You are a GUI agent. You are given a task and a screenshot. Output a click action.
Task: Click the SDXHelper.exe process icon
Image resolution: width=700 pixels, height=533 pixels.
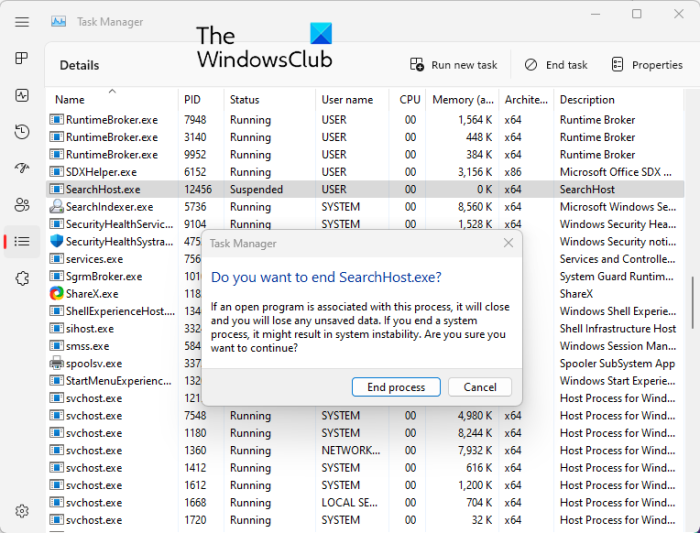tap(56, 172)
